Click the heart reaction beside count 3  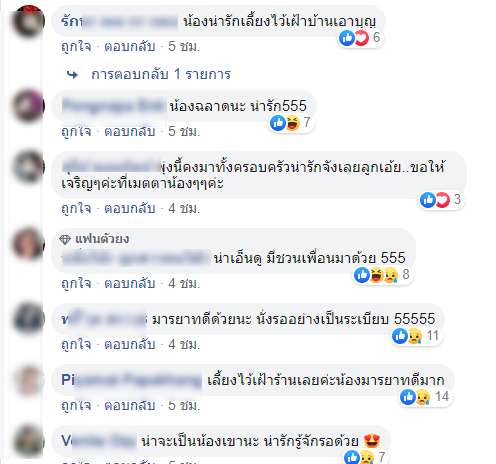(442, 200)
